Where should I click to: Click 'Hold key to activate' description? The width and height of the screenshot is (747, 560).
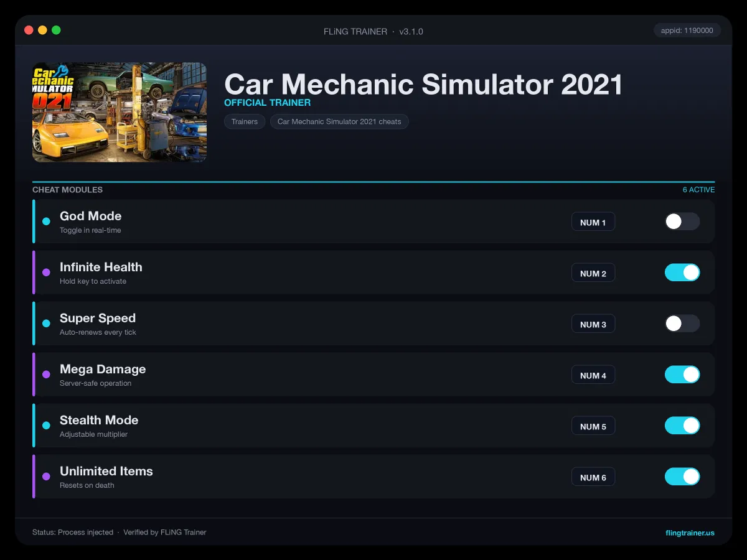(x=93, y=281)
